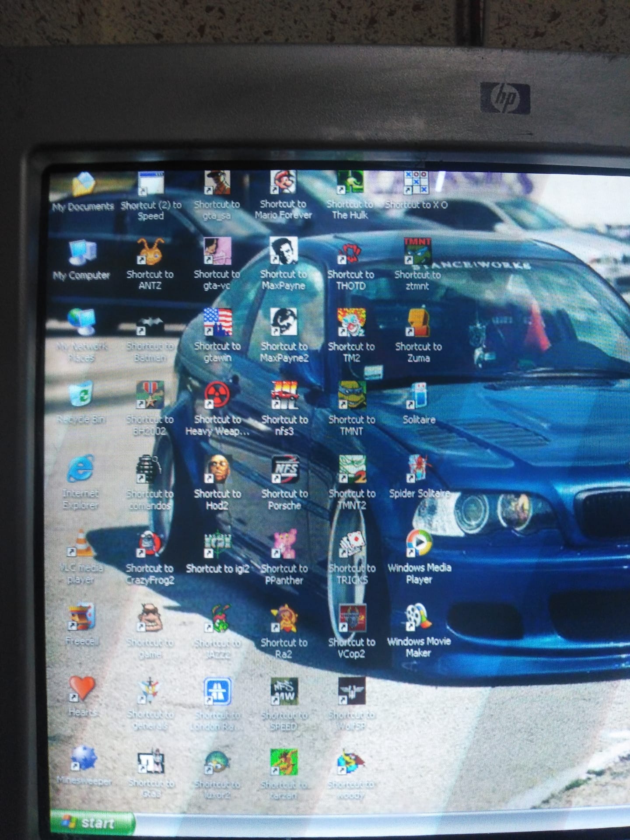Open the Recycle Bin icon
The height and width of the screenshot is (840, 630).
pos(82,395)
